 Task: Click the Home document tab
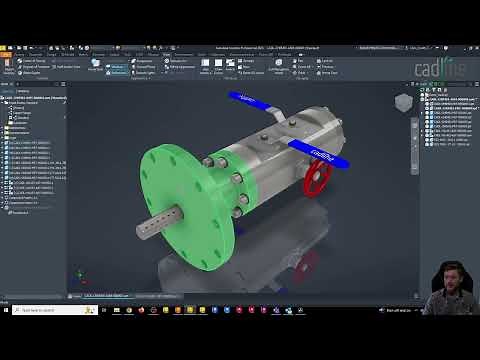[75, 296]
